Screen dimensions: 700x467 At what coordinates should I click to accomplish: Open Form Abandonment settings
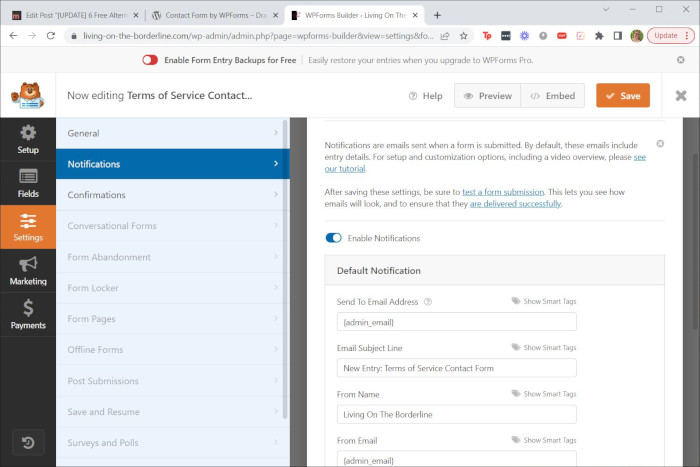[x=173, y=257]
